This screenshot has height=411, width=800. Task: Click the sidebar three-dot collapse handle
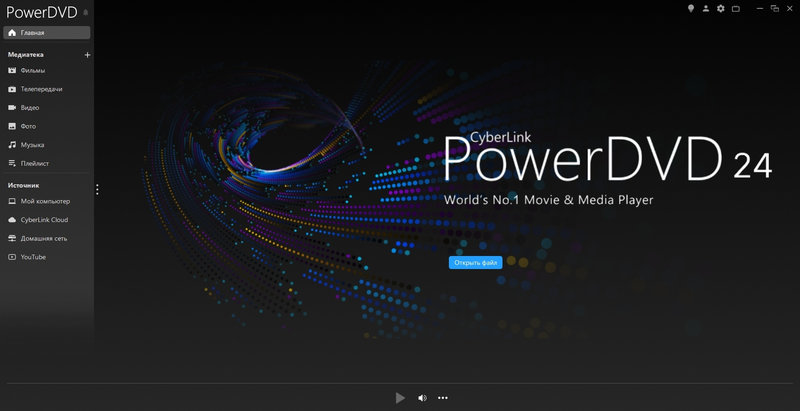[97, 190]
